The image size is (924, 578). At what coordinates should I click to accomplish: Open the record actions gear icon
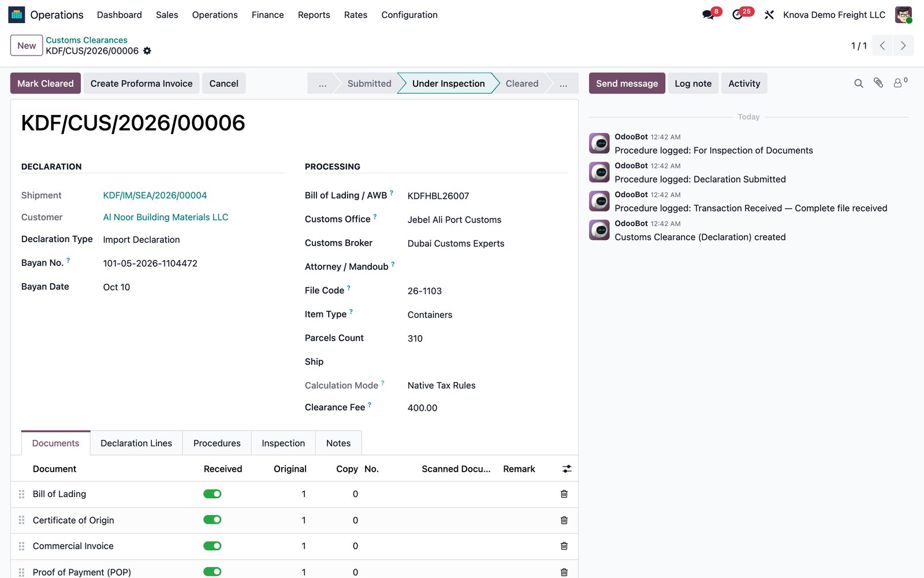pos(147,51)
